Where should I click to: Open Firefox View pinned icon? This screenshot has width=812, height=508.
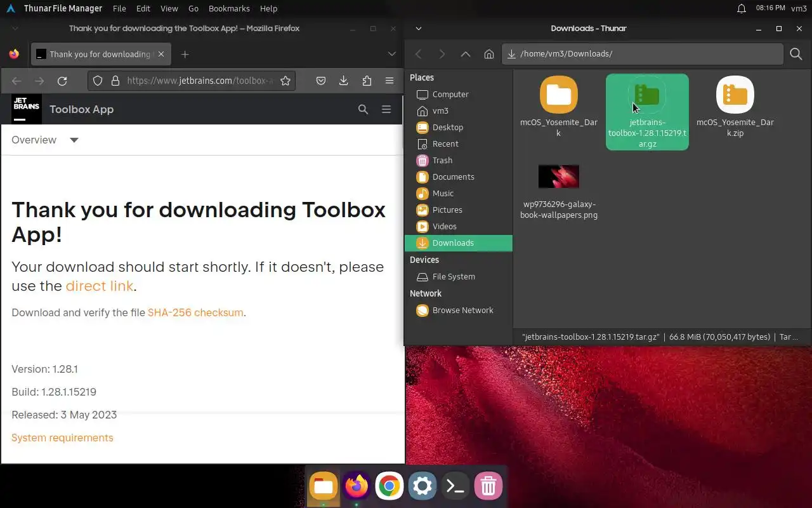[x=14, y=54]
